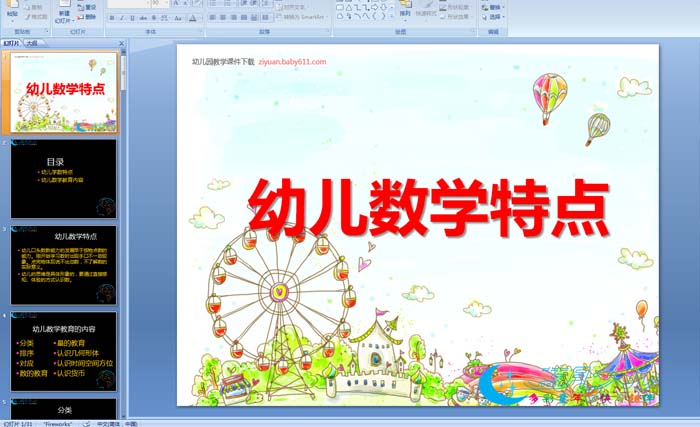This screenshot has height=427, width=700.
Task: Click the 'Fireworks' theme name in status bar
Action: (x=58, y=423)
